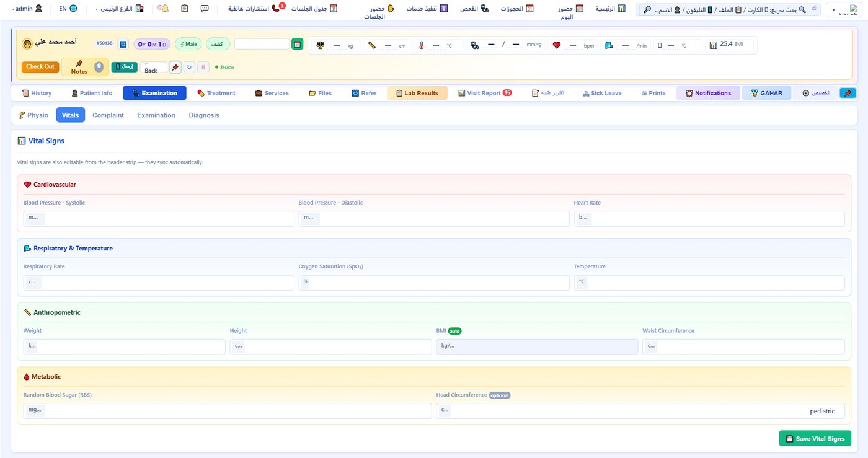Open the admin user menu
This screenshot has width=868, height=458.
(29, 9)
